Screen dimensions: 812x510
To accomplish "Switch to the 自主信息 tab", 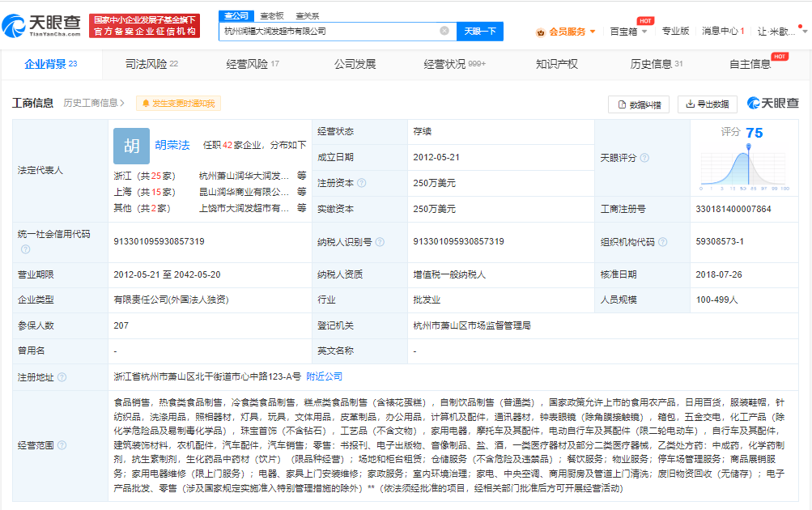I will click(750, 64).
